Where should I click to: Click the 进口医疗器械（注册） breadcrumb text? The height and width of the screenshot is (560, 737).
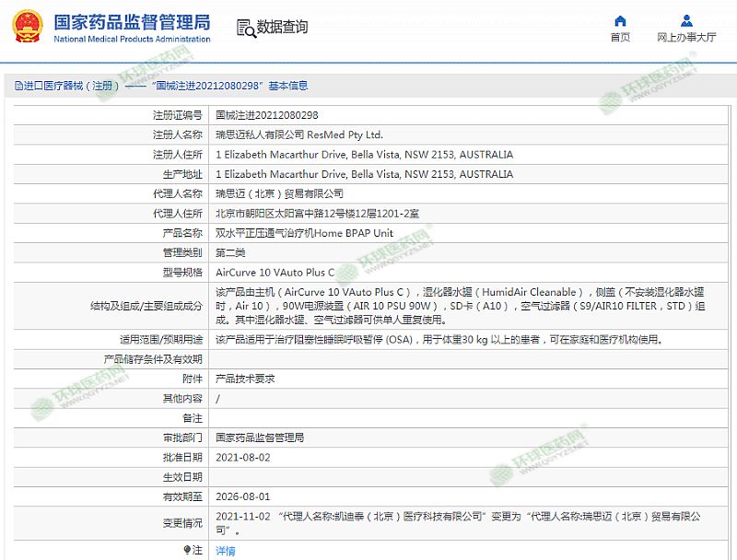72,86
